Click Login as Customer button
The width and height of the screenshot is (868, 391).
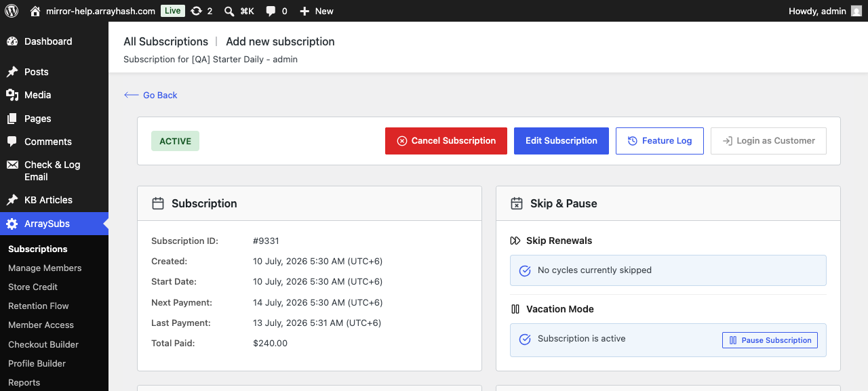(x=768, y=141)
